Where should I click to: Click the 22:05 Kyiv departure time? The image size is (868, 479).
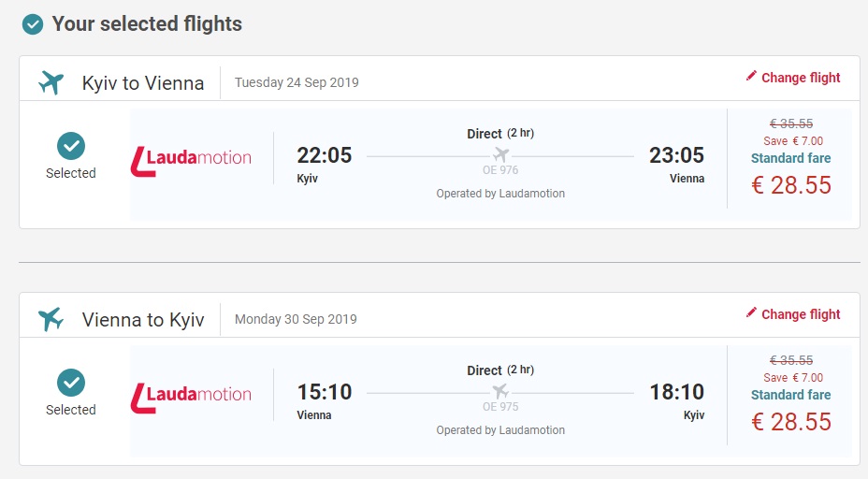pos(324,155)
